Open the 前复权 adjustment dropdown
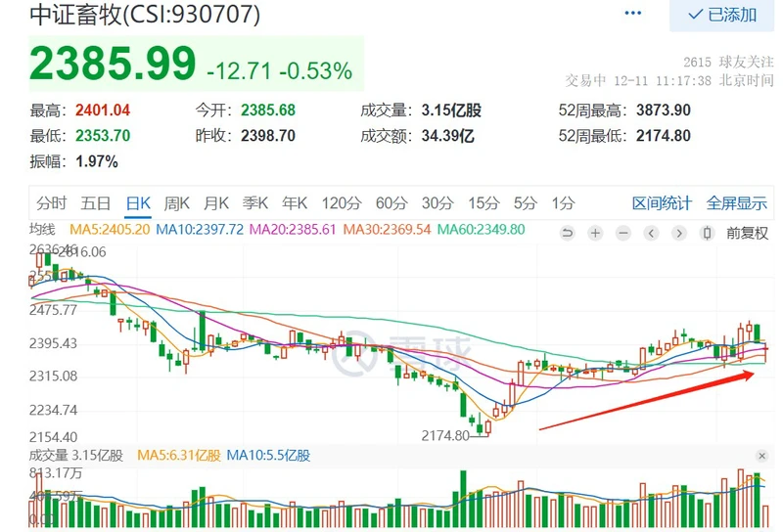This screenshot has height=532, width=783. [747, 233]
